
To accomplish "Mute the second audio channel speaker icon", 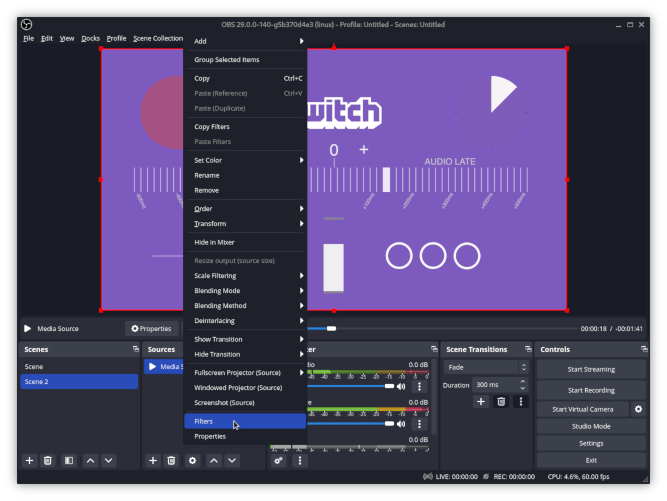I will point(401,424).
